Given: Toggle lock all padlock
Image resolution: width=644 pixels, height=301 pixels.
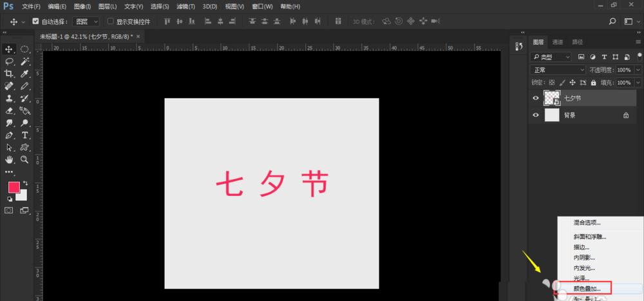Looking at the screenshot, I should 593,83.
